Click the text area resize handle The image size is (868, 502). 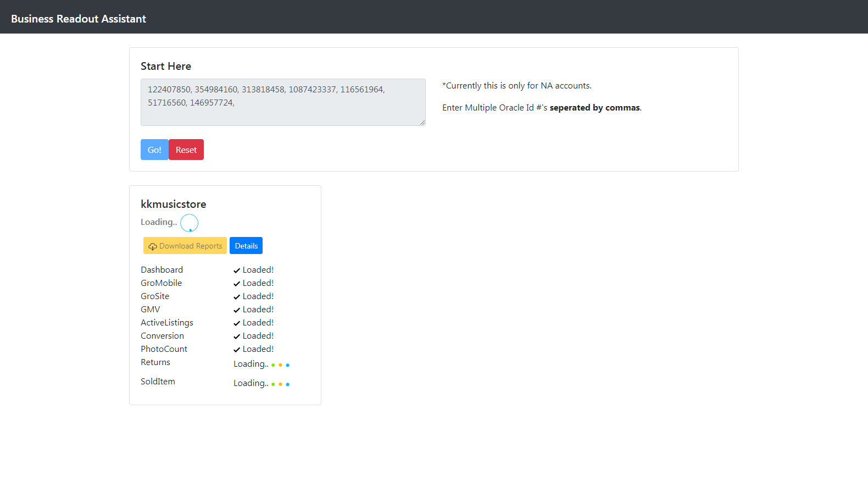click(x=422, y=122)
